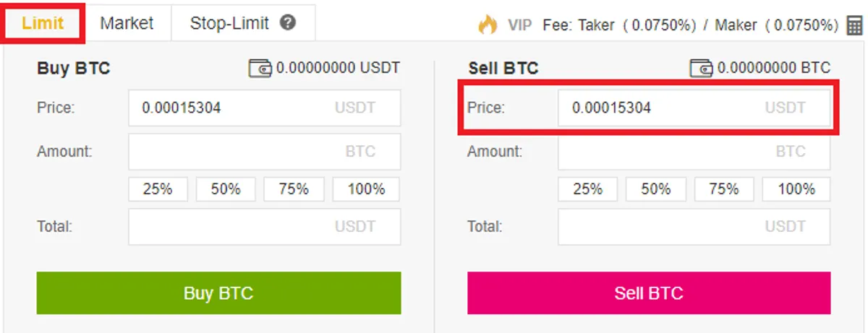Click the VIP label link
The width and height of the screenshot is (868, 333).
click(519, 25)
